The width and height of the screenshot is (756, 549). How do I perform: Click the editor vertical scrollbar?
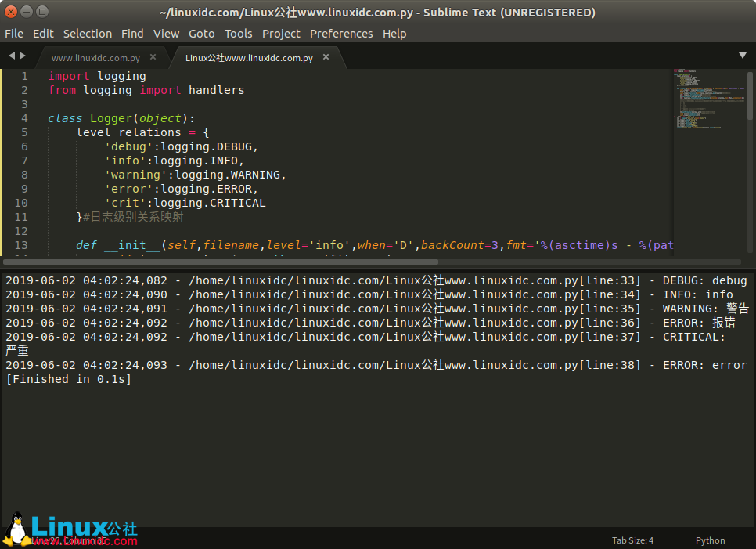pyautogui.click(x=750, y=96)
